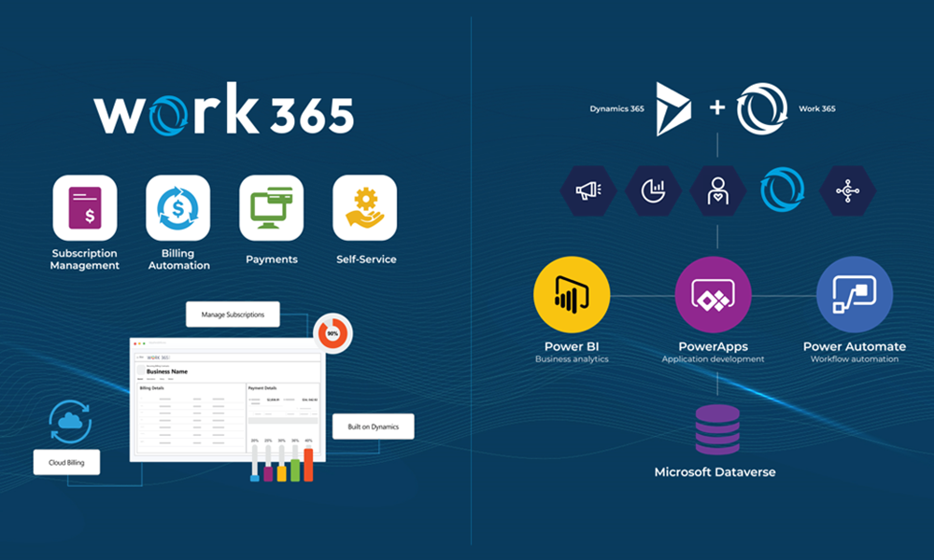Screen dimensions: 934x560
Task: Click the "Billing Automation" label
Action: tap(178, 259)
